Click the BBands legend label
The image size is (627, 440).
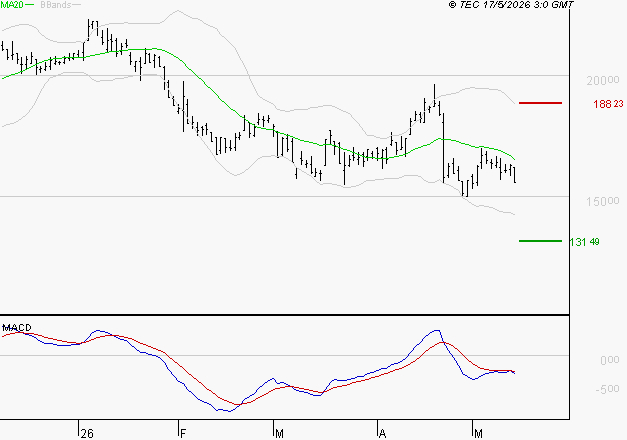[56, 5]
